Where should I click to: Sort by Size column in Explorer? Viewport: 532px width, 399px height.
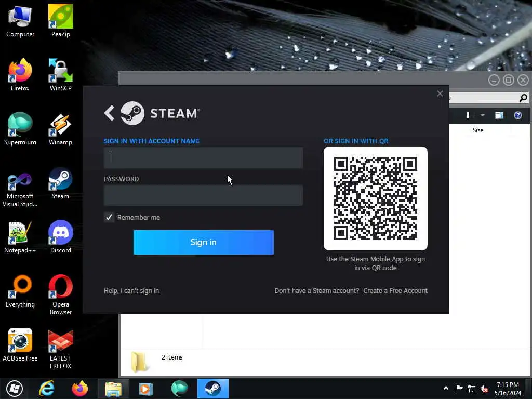point(478,130)
